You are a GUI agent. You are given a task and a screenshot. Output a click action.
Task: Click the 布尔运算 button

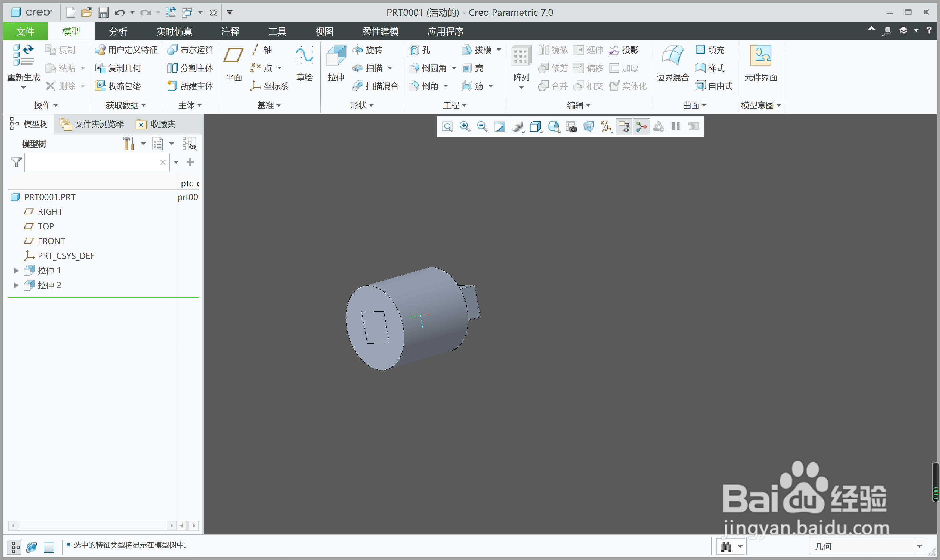point(190,50)
